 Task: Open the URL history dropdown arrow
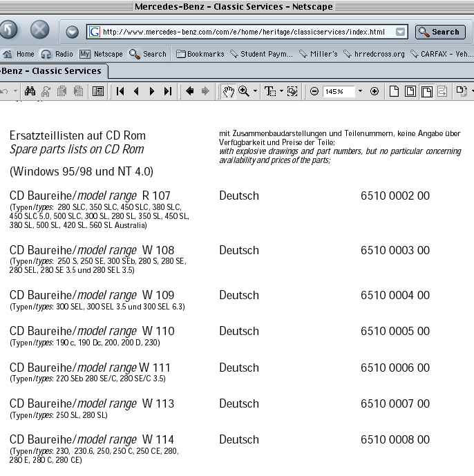[x=400, y=32]
